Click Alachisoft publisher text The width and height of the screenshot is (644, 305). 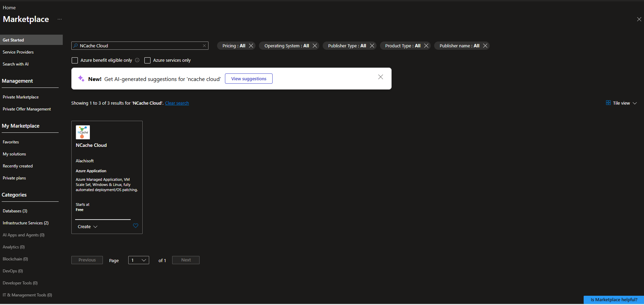[x=85, y=161]
